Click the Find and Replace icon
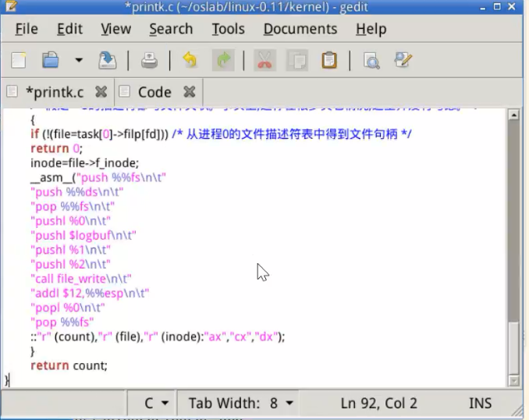529x420 pixels. click(403, 60)
